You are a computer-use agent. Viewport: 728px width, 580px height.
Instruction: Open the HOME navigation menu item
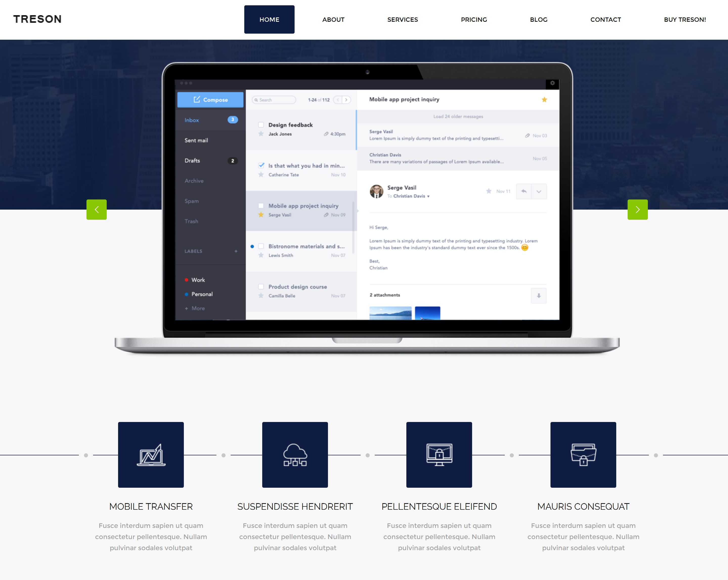pos(269,19)
